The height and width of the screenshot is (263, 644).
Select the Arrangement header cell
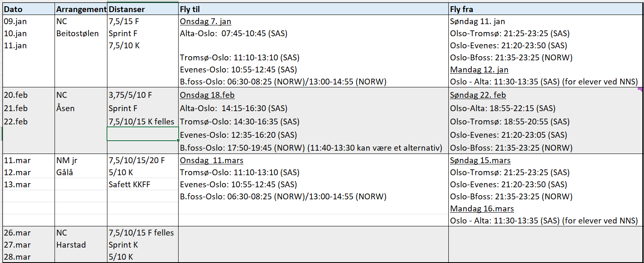tap(81, 9)
